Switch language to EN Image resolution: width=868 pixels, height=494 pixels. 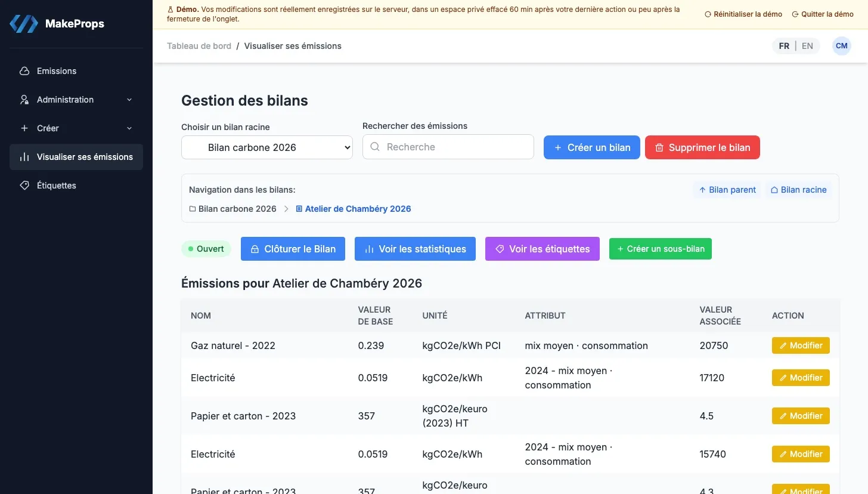(807, 46)
